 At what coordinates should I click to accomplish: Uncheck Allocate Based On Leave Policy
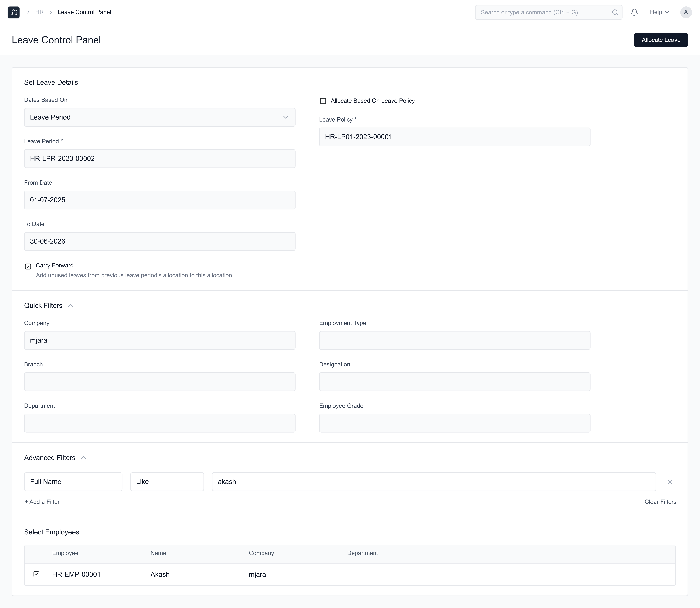323,101
